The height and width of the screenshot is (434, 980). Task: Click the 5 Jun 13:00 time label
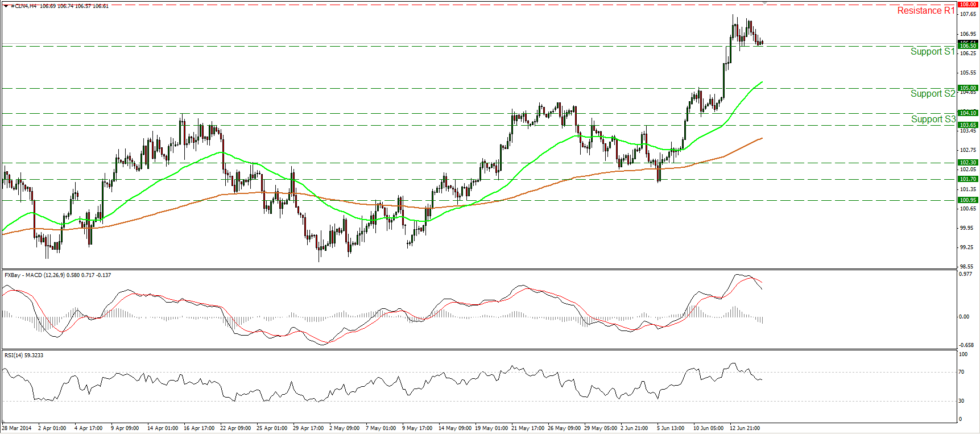(x=671, y=428)
